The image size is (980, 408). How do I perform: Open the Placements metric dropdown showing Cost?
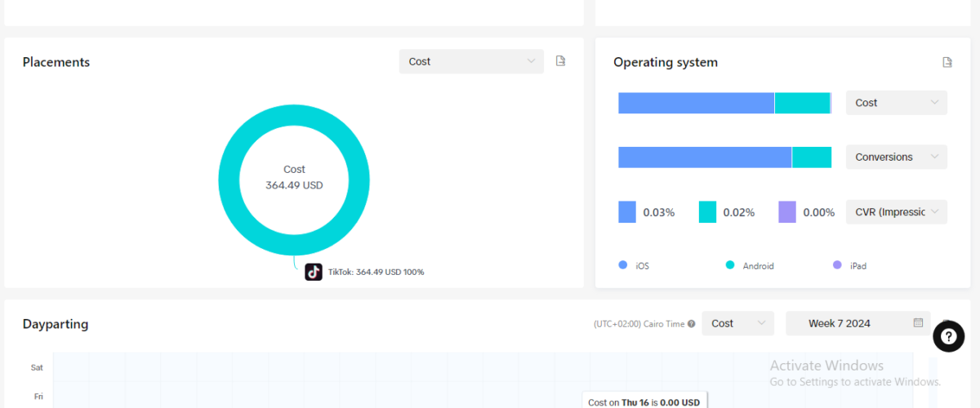471,61
